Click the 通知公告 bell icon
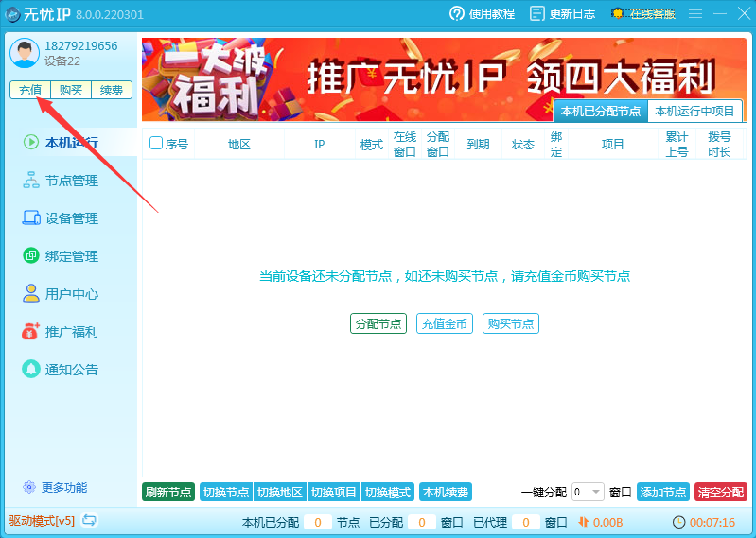This screenshot has width=756, height=538. tap(31, 369)
